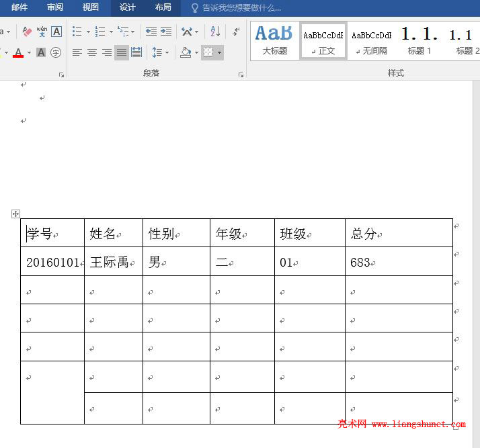The image size is (480, 448).
Task: Apply multilevel list icon
Action: [124, 31]
